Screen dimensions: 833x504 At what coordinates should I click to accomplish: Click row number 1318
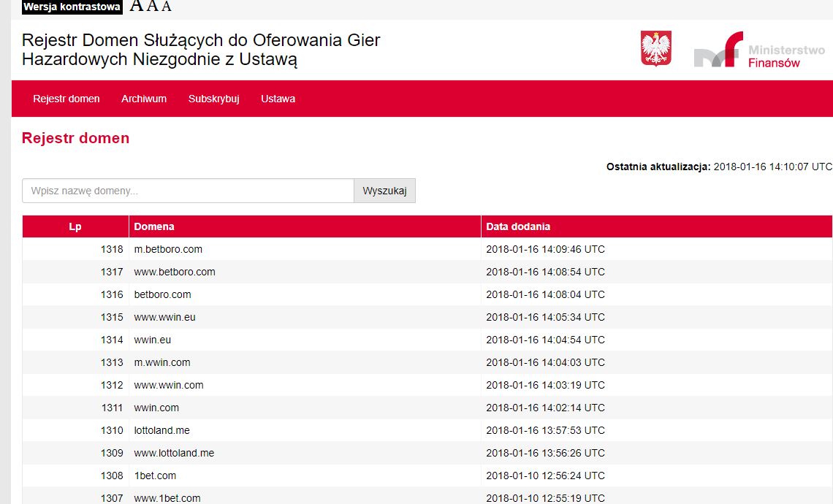[x=112, y=249]
